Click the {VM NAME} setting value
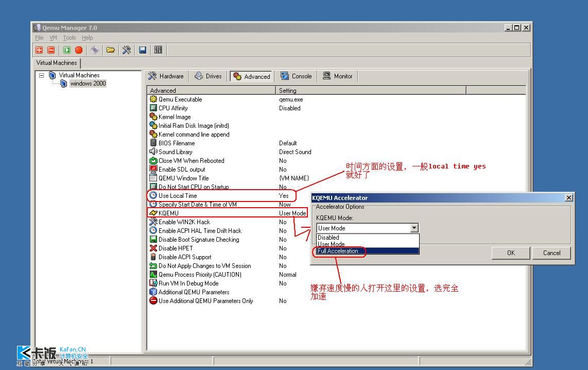588x370 pixels. (x=294, y=178)
